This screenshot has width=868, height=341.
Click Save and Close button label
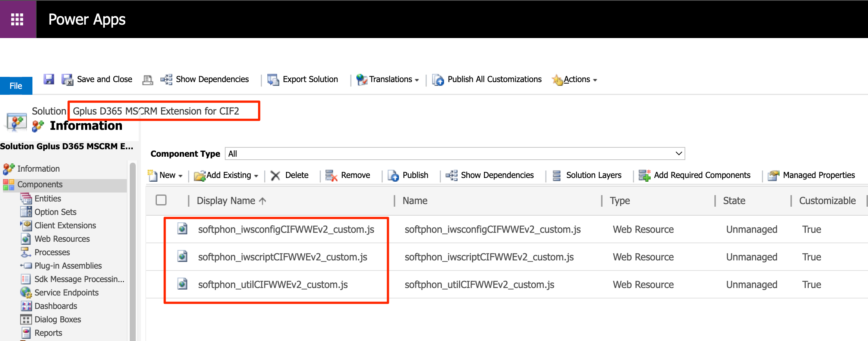tap(104, 79)
